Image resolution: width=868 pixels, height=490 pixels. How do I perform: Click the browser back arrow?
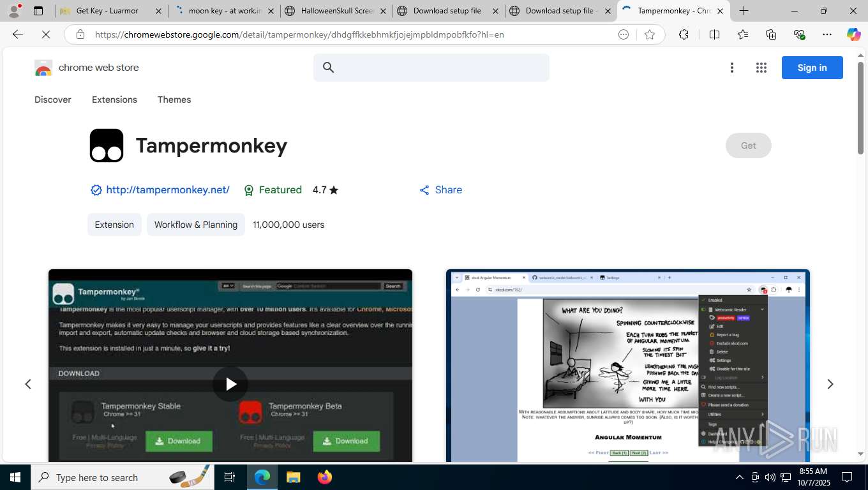(x=18, y=34)
